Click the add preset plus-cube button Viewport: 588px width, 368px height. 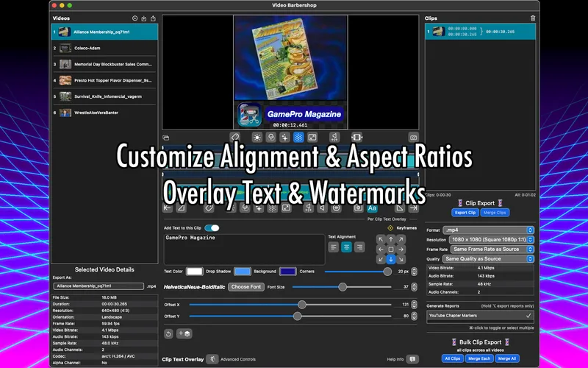click(184, 333)
